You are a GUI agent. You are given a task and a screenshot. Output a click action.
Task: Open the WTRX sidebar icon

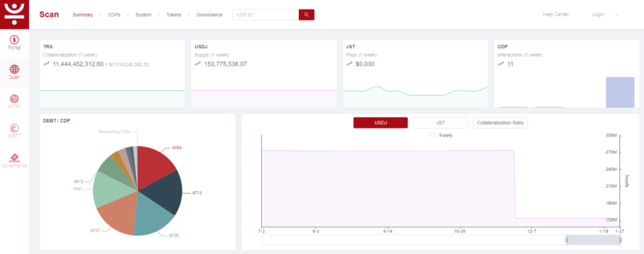[15, 99]
